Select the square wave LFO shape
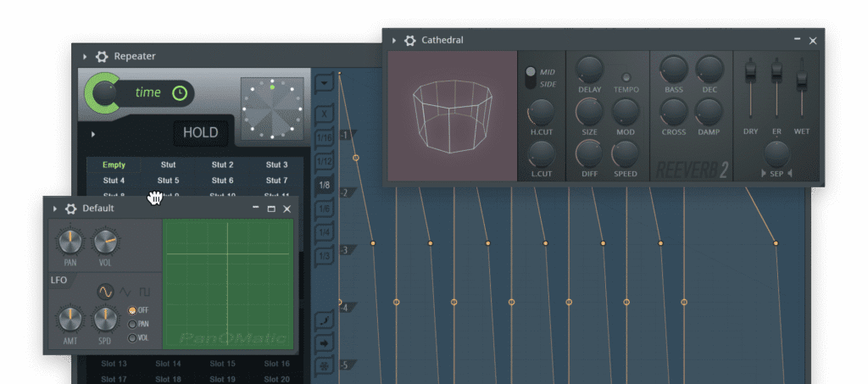The height and width of the screenshot is (384, 868). pos(145,292)
